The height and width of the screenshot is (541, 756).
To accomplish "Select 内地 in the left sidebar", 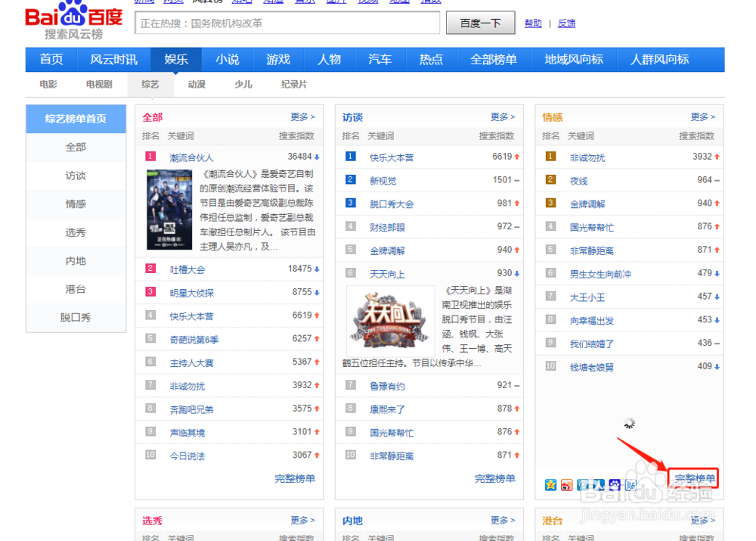I will 76,261.
